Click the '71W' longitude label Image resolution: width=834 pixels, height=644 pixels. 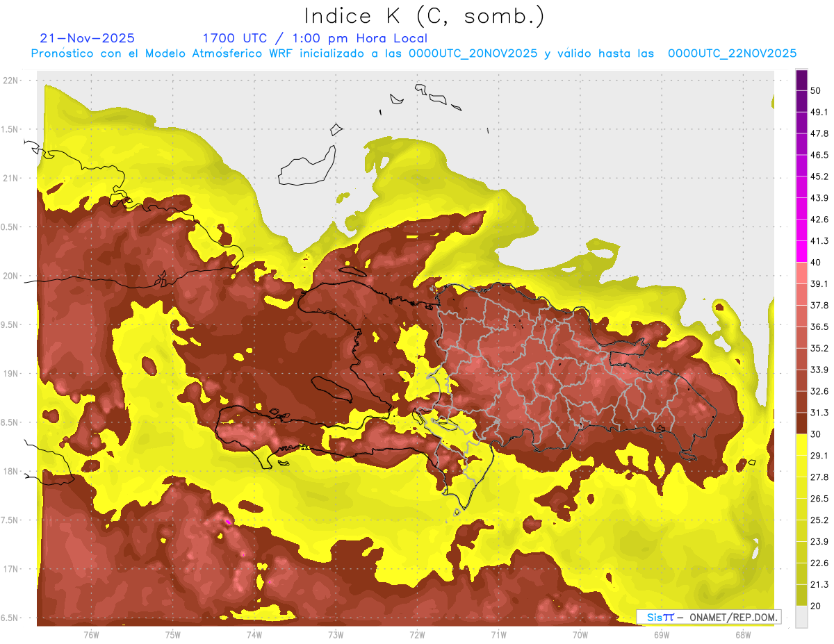point(498,634)
